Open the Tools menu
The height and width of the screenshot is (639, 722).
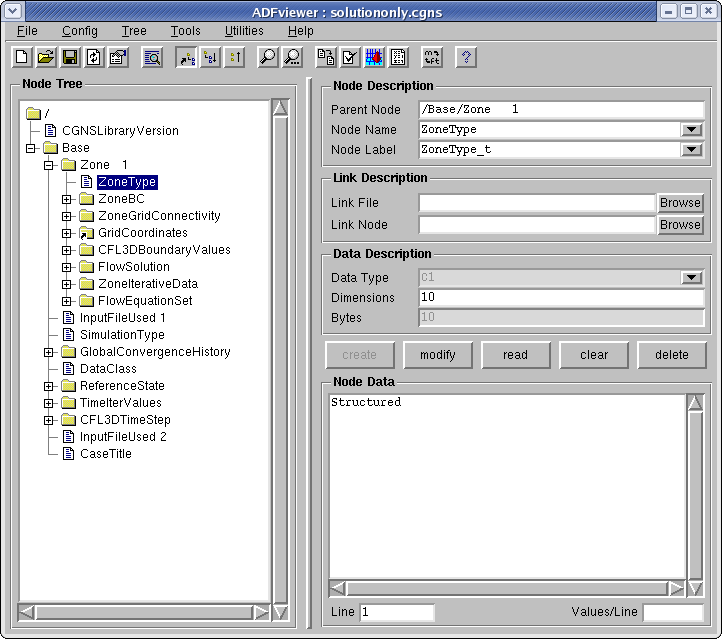(186, 31)
